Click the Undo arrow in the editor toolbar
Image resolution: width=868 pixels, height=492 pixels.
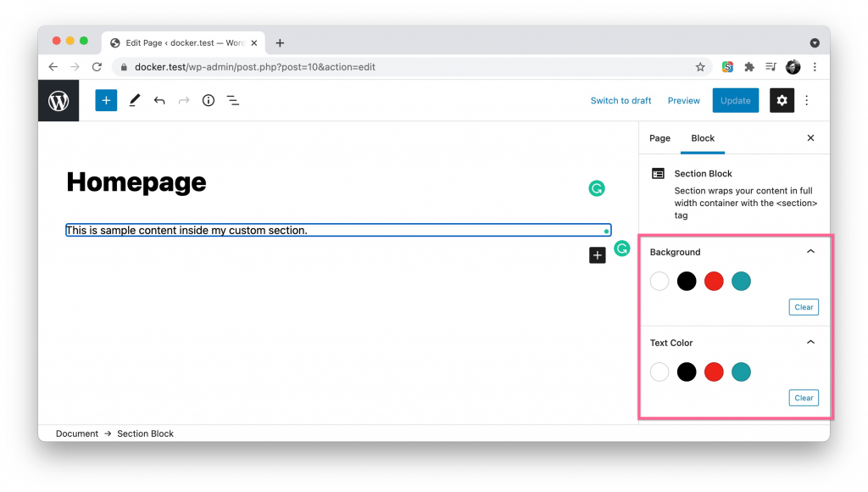pos(159,100)
